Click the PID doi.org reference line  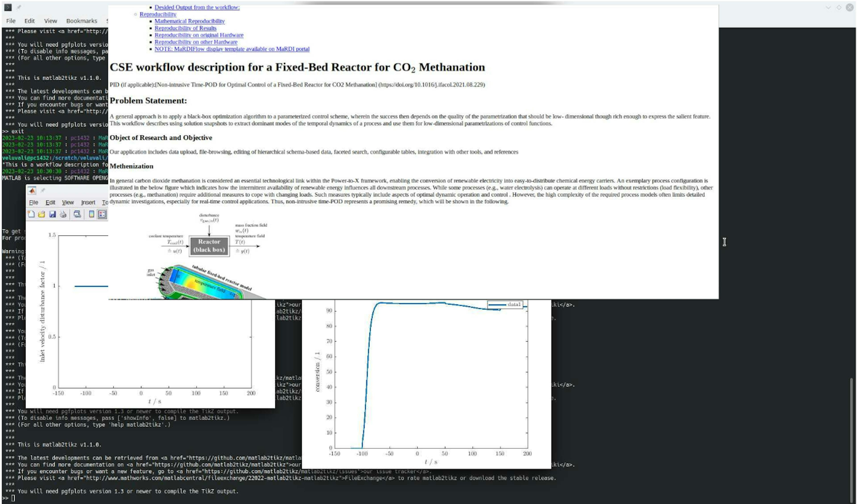click(297, 85)
